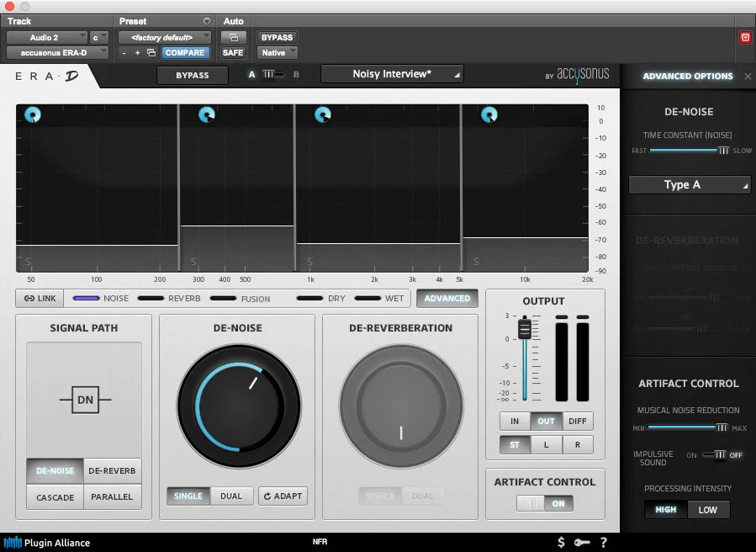This screenshot has width=756, height=552.
Task: Select HIGH processing intensity
Action: (666, 510)
